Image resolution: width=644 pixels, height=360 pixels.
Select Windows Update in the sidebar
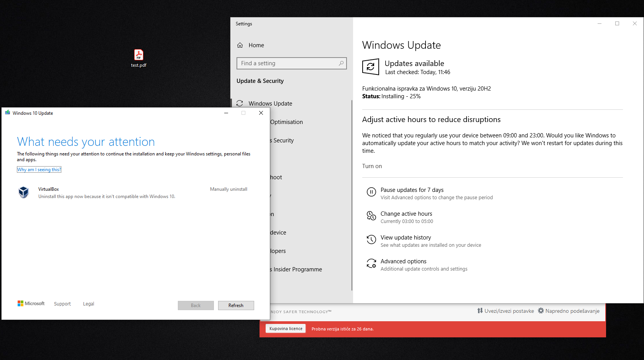(270, 104)
